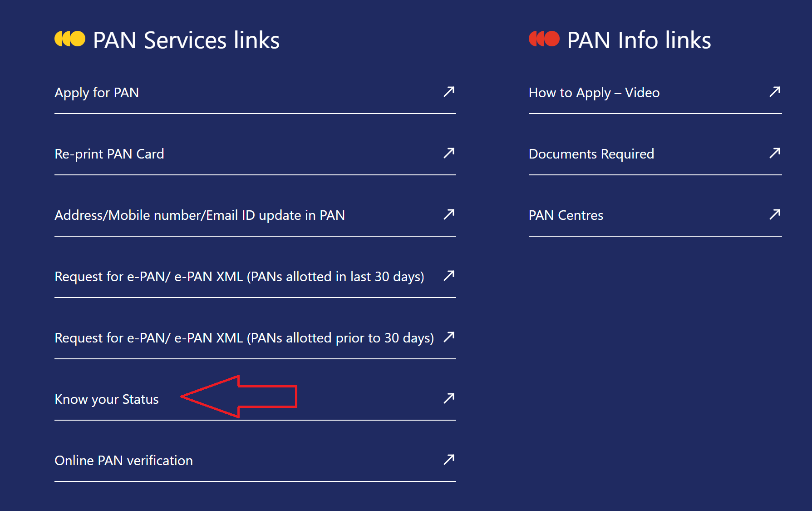This screenshot has width=812, height=511.
Task: Open the PAN Centres page
Action: pos(566,215)
